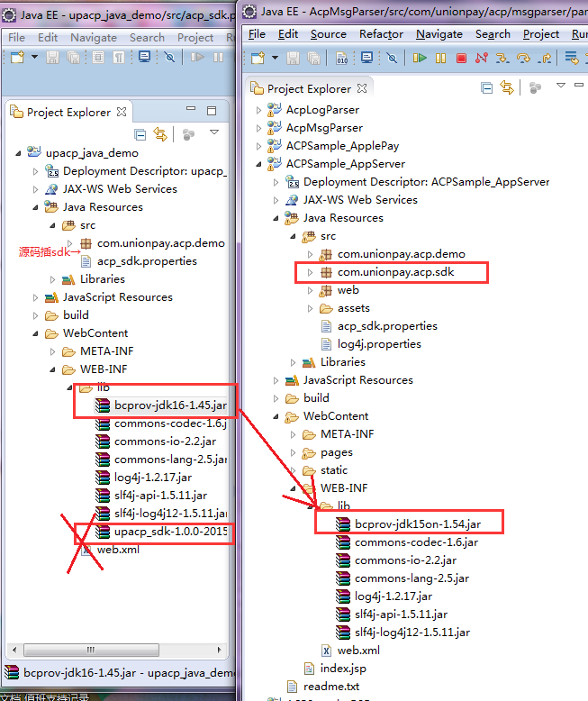Click the Save icon in right window toolbar

[294, 58]
